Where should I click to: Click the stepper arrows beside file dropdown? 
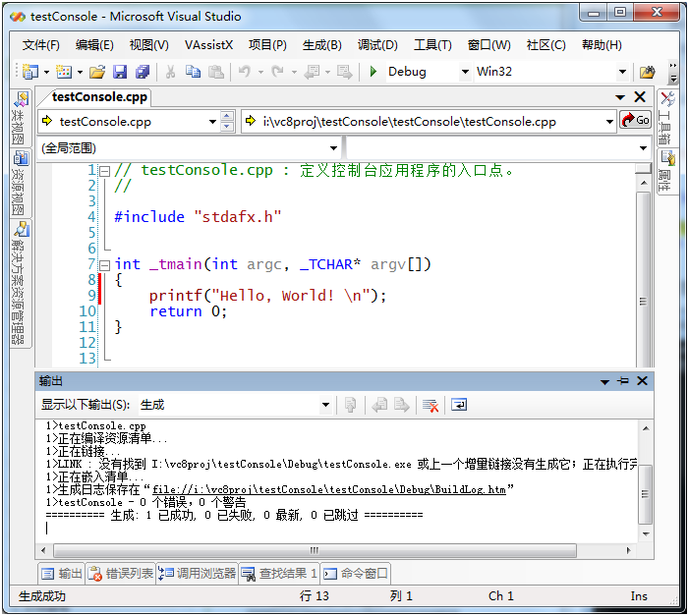227,121
